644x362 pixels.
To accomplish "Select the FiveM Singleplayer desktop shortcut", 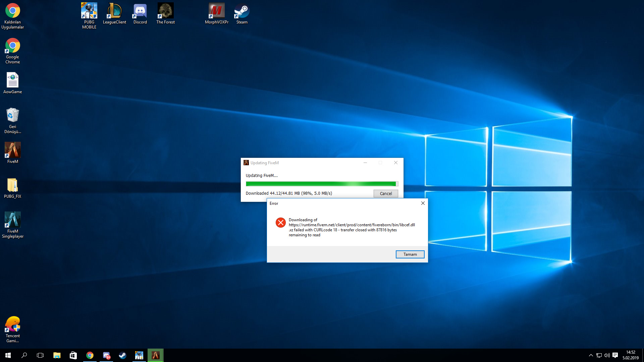I will coord(13,225).
